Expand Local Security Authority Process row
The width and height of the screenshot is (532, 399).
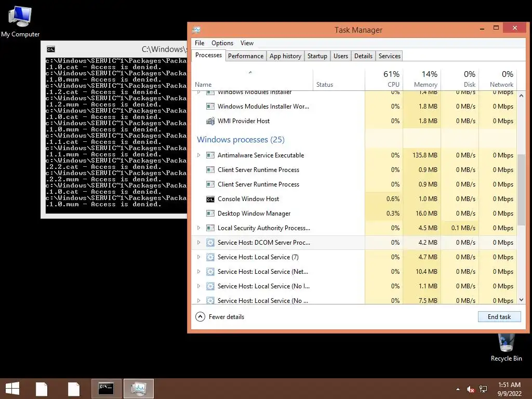pyautogui.click(x=199, y=228)
